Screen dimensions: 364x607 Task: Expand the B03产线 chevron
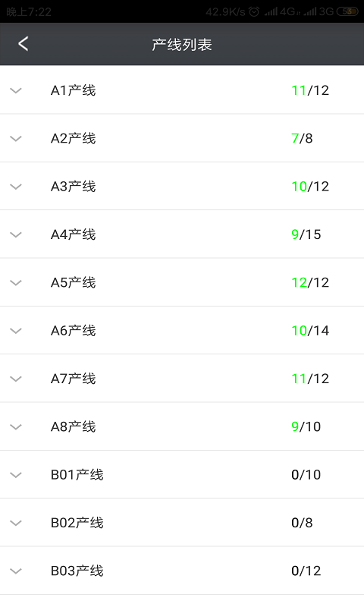click(x=16, y=571)
